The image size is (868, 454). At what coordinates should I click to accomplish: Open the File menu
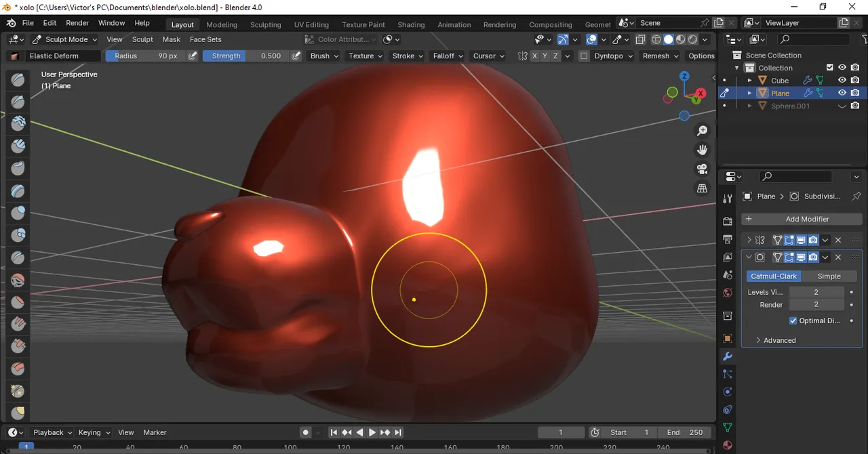pyautogui.click(x=28, y=23)
